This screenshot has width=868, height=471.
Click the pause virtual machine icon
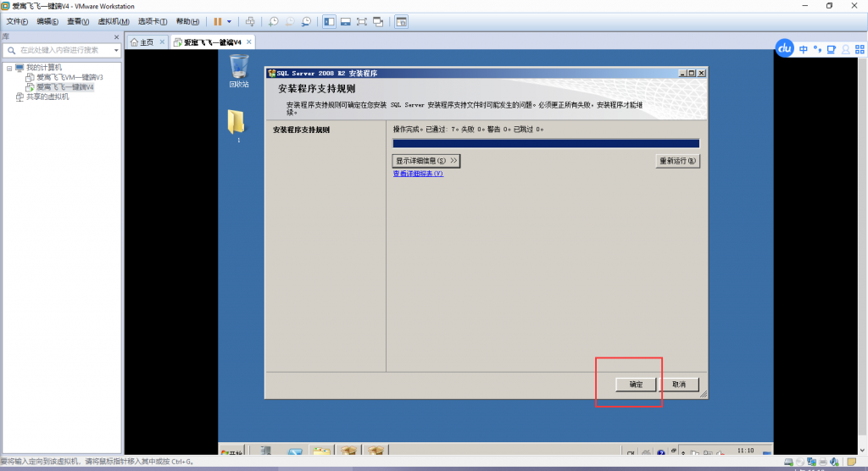pyautogui.click(x=218, y=21)
